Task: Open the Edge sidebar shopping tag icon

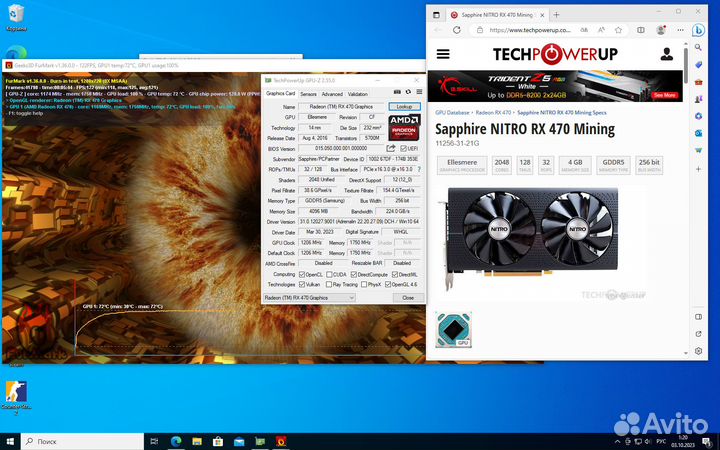Action: click(x=698, y=65)
